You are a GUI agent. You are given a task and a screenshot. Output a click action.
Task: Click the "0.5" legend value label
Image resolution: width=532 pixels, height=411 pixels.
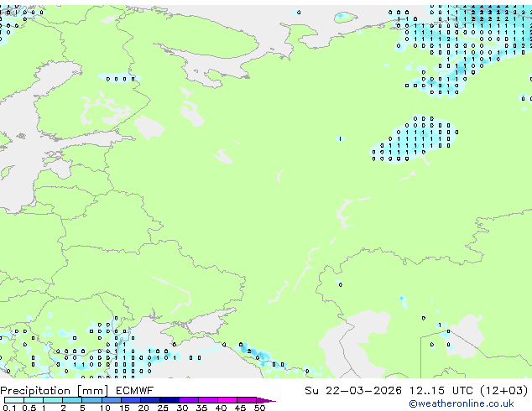click(x=29, y=408)
